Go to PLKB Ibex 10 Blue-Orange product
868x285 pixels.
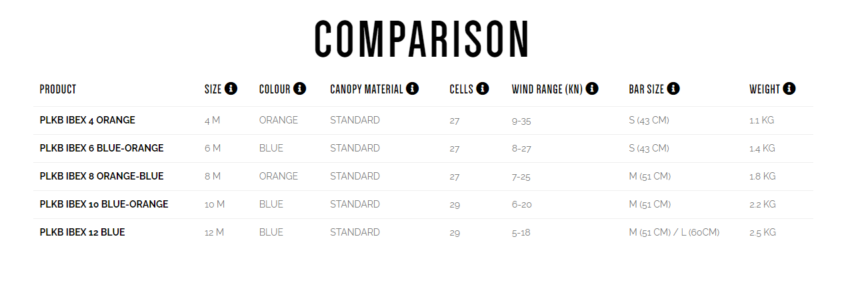pos(104,204)
